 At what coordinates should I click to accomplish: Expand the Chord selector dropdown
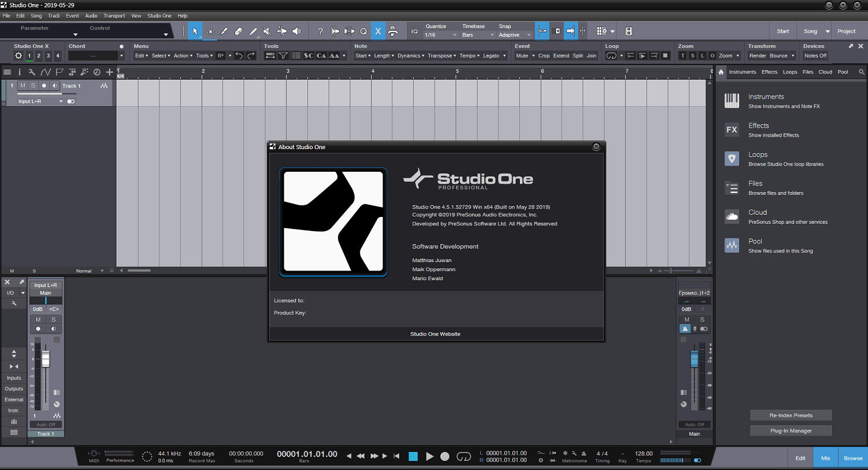121,56
